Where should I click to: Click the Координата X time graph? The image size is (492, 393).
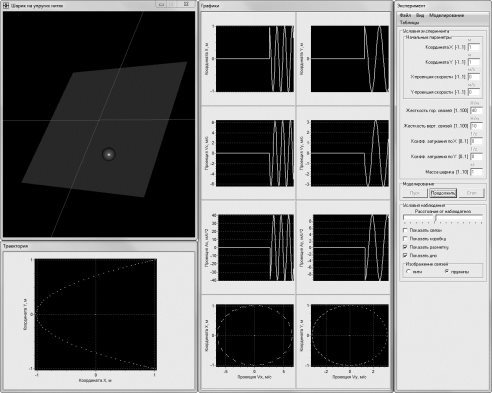pyautogui.click(x=255, y=59)
